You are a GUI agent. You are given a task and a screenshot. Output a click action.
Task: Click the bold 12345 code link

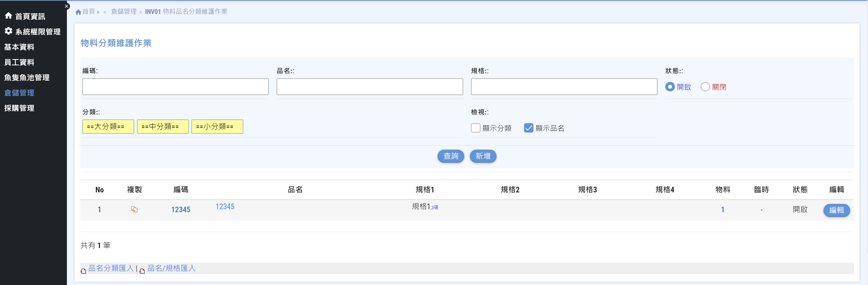coord(181,209)
